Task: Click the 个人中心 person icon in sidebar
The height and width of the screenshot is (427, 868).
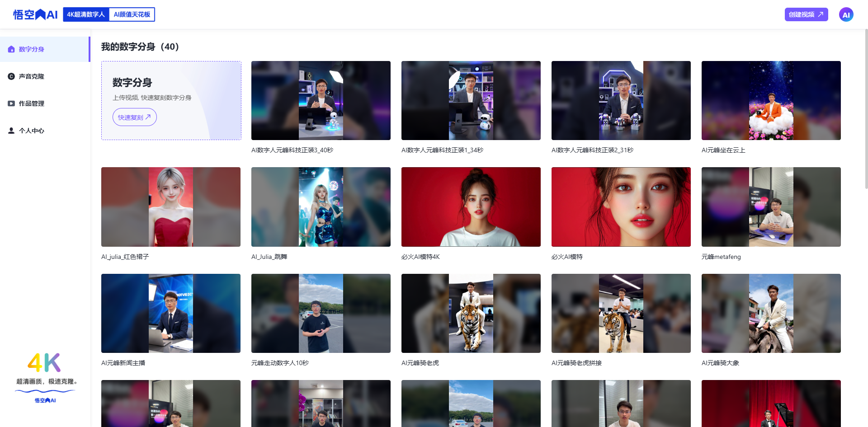Action: coord(11,131)
